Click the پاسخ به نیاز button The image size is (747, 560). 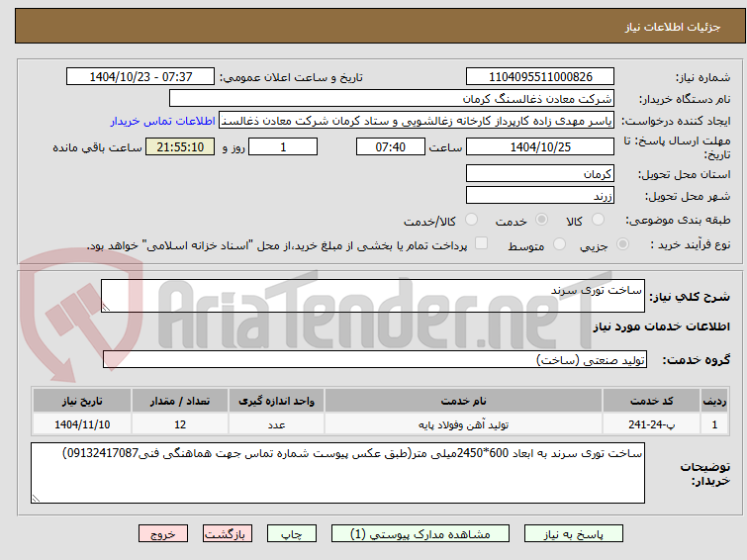[x=574, y=534]
